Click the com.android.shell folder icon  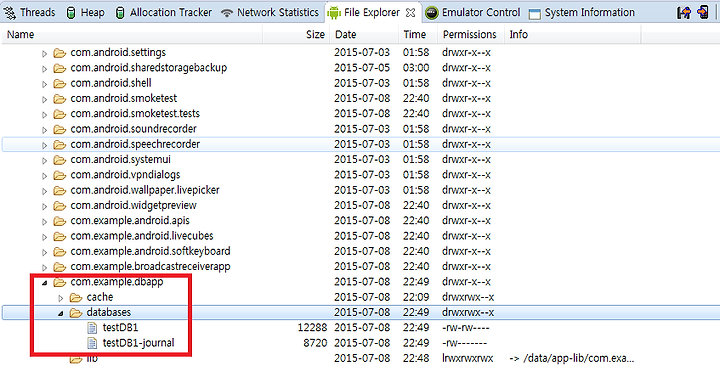pyautogui.click(x=59, y=84)
